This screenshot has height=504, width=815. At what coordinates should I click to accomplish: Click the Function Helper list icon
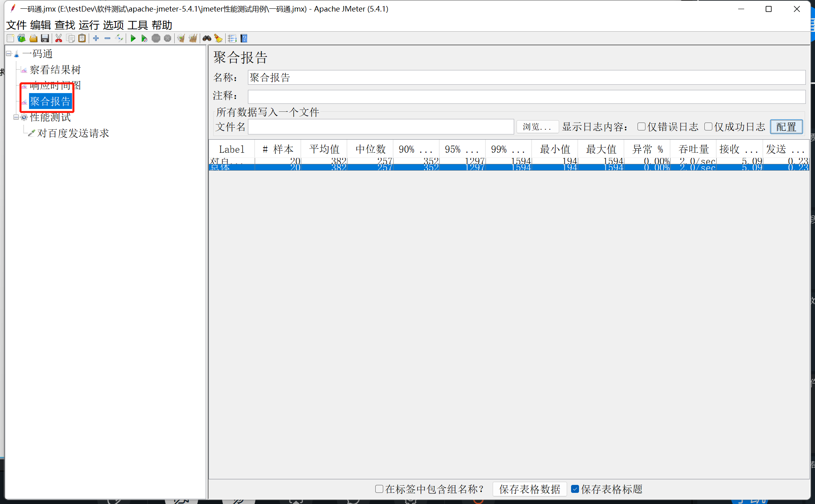coord(232,38)
